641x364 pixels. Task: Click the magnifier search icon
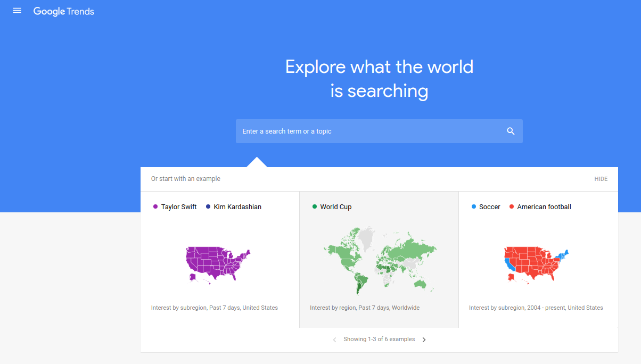point(511,131)
